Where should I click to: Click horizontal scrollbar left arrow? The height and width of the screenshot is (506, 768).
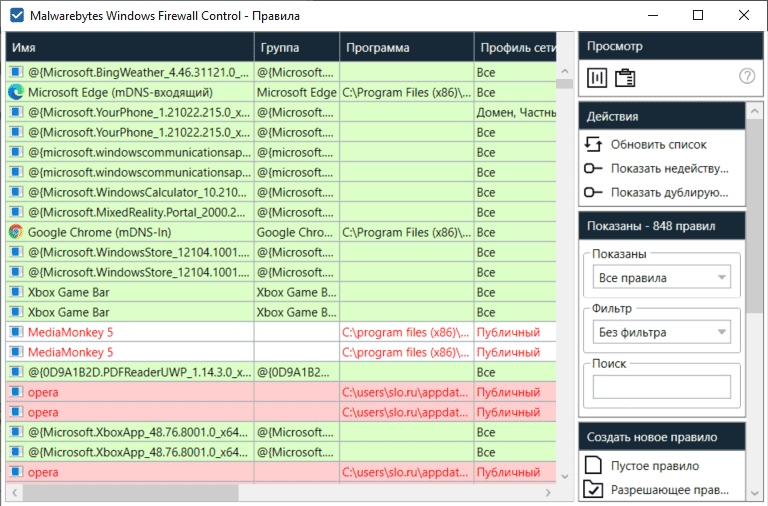[15, 492]
